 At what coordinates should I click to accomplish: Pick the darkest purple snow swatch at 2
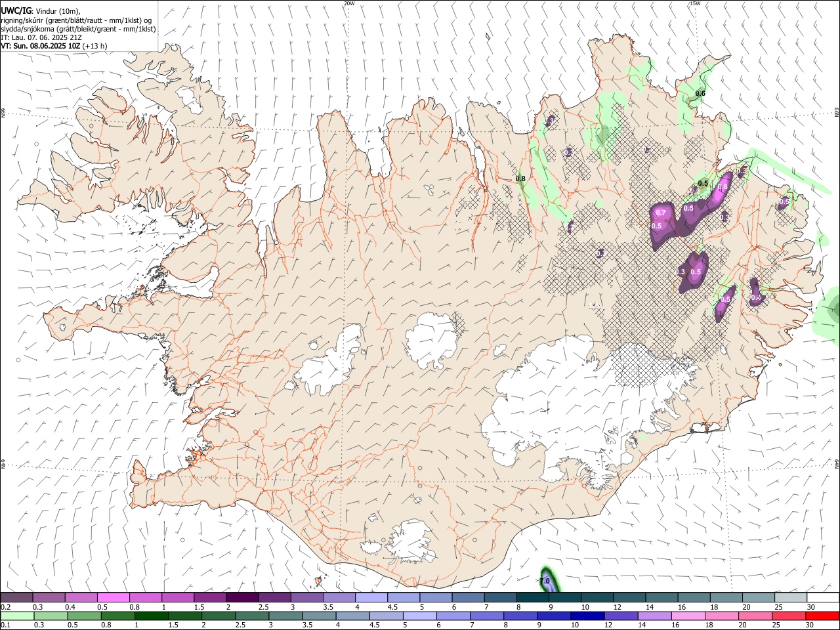coord(241,598)
